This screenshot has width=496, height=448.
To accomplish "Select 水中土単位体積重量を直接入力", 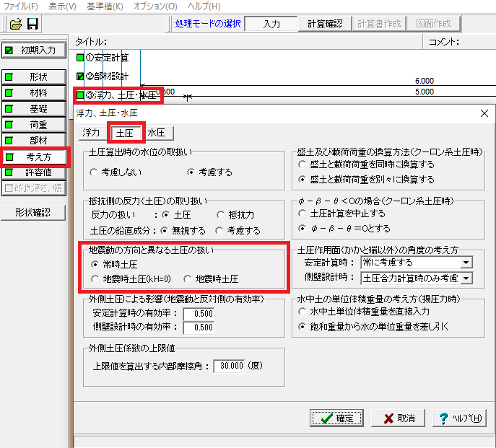I will (x=364, y=312).
